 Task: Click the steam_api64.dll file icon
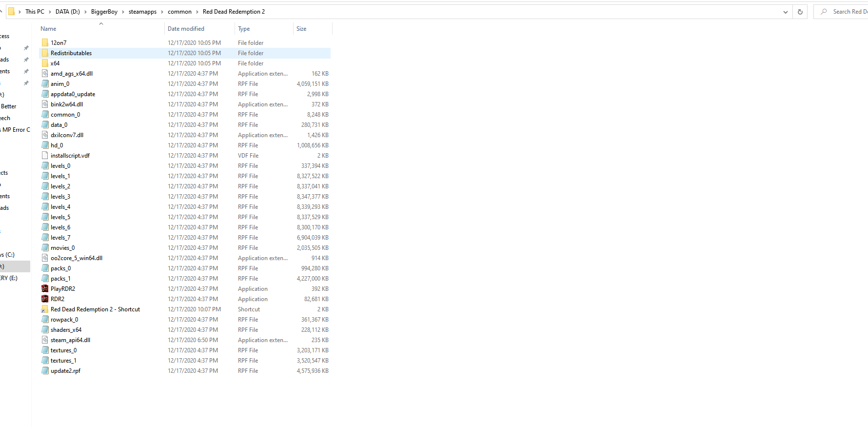click(x=45, y=340)
